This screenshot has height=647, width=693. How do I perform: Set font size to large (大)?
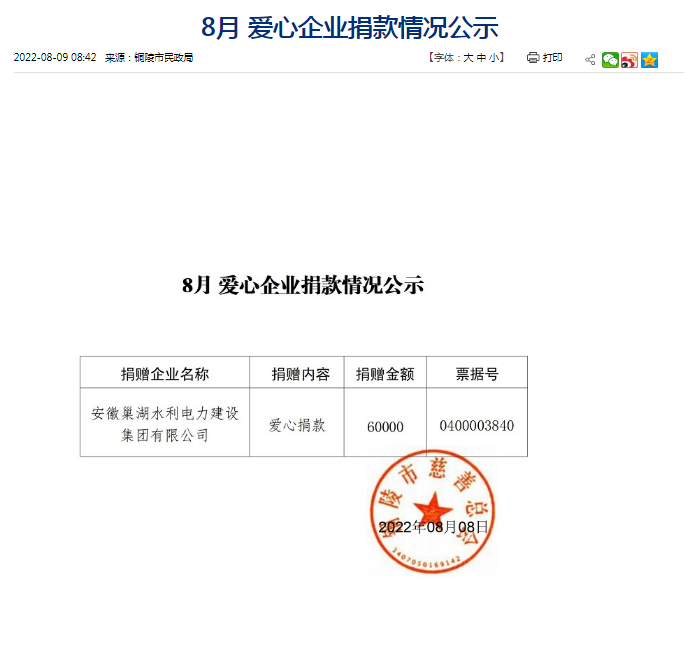(467, 58)
